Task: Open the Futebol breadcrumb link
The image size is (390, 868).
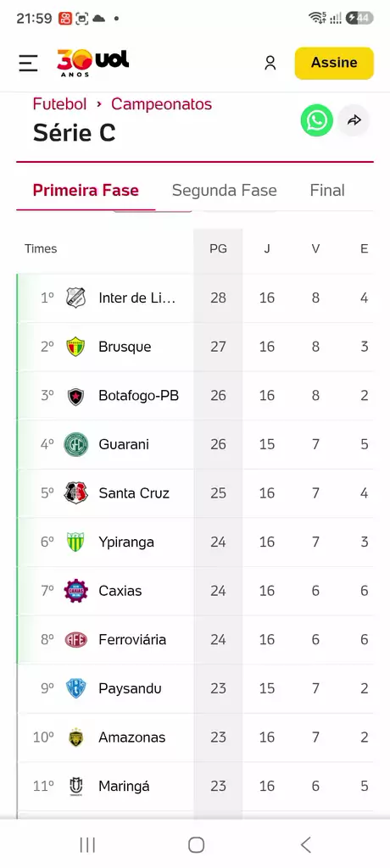Action: click(x=60, y=104)
